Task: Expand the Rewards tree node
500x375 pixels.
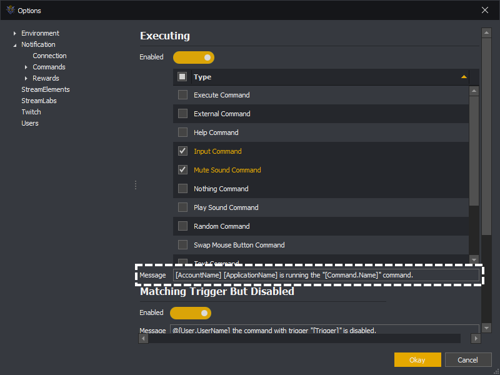Action: point(26,79)
